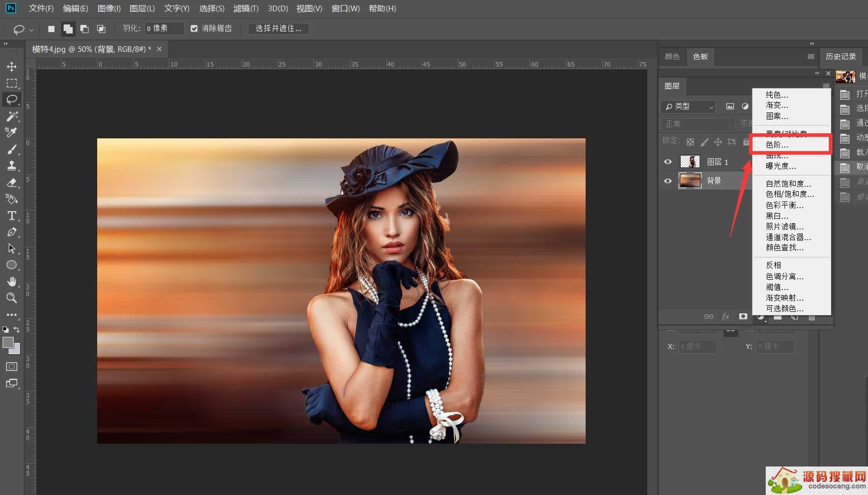Select the Pen tool
This screenshot has width=868, height=495.
click(12, 232)
